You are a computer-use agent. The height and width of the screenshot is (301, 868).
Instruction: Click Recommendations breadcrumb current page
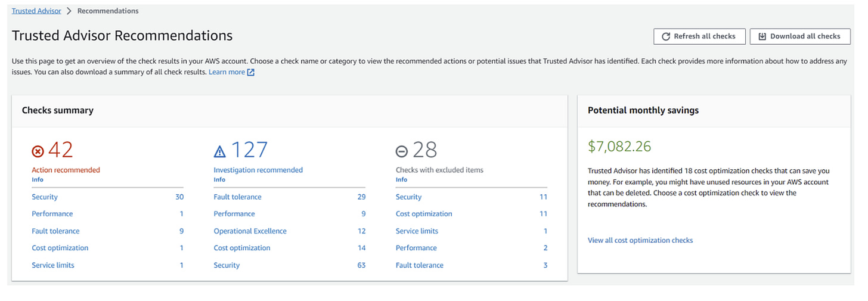(x=108, y=11)
